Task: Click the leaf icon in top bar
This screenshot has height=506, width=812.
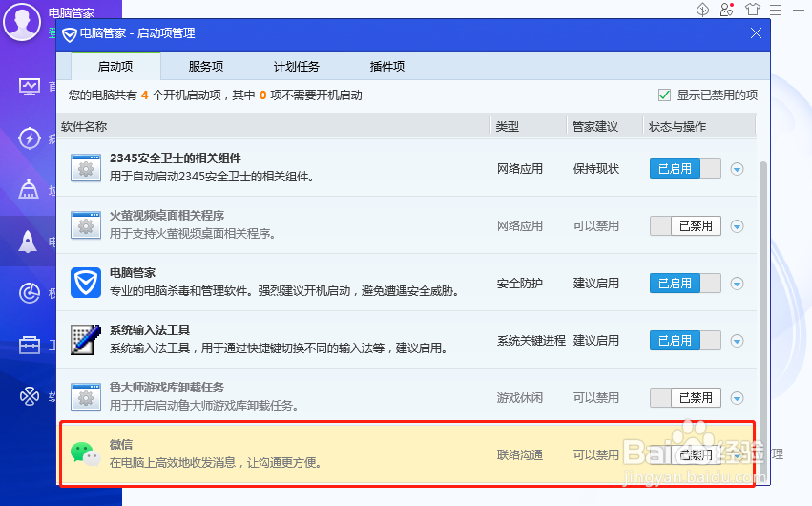Action: pos(702,10)
